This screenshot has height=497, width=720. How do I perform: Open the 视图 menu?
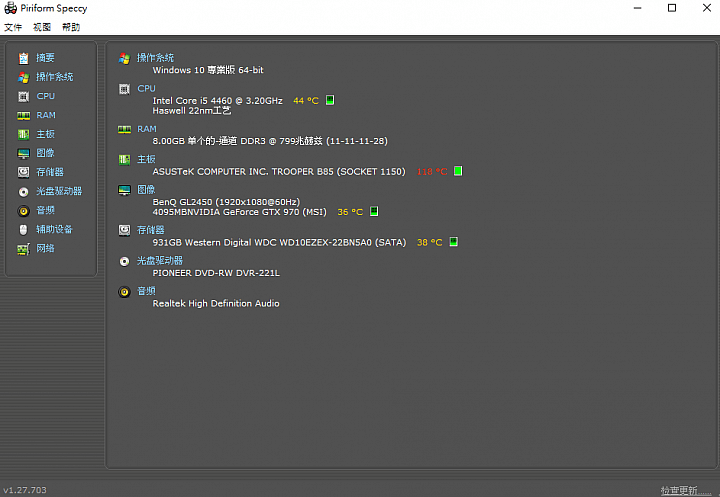tap(42, 27)
